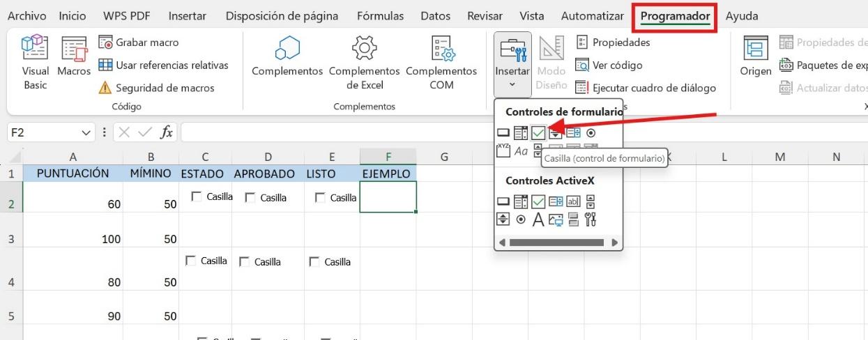Select the ActiveX Label A icon

pyautogui.click(x=538, y=220)
